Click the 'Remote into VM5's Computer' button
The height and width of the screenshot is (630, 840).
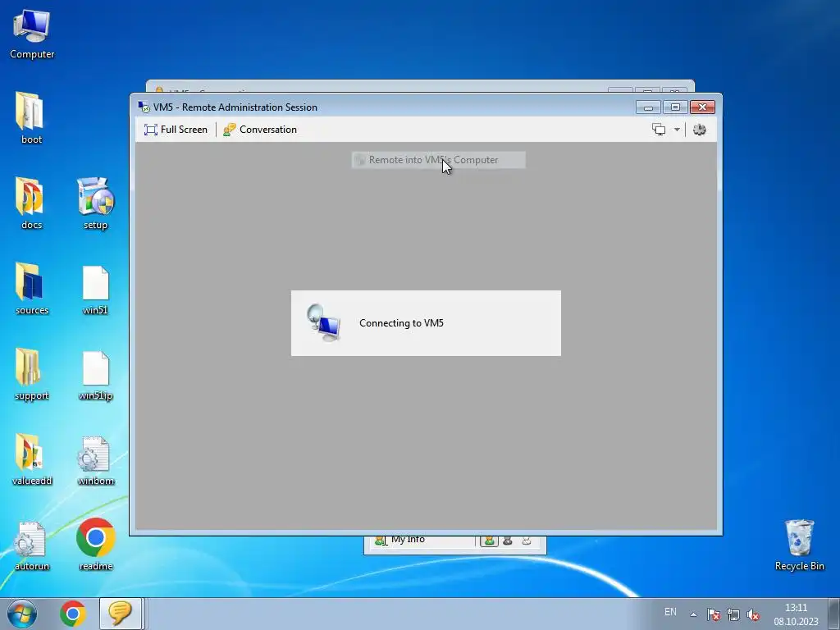click(x=438, y=160)
